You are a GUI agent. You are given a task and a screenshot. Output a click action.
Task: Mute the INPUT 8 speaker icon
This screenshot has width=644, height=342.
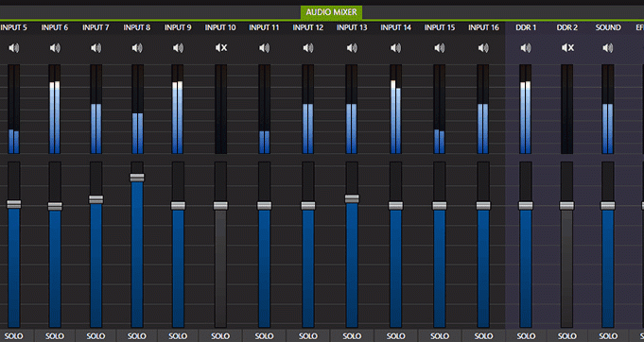137,48
